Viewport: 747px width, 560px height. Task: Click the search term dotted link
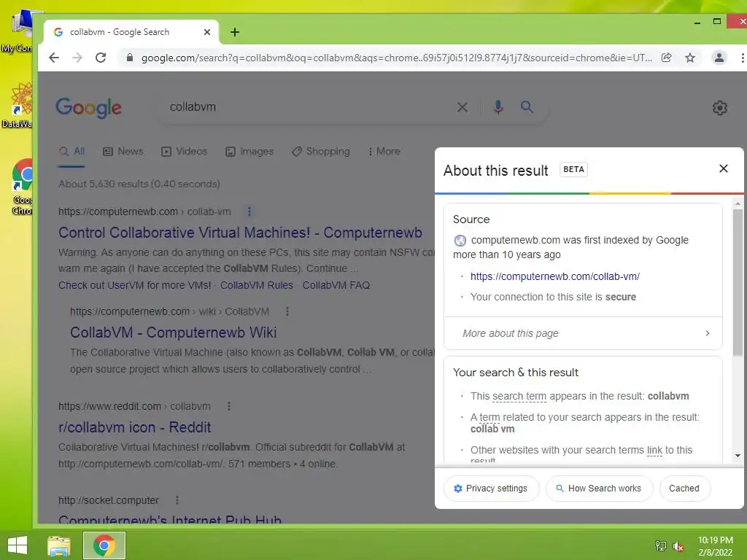pyautogui.click(x=519, y=396)
